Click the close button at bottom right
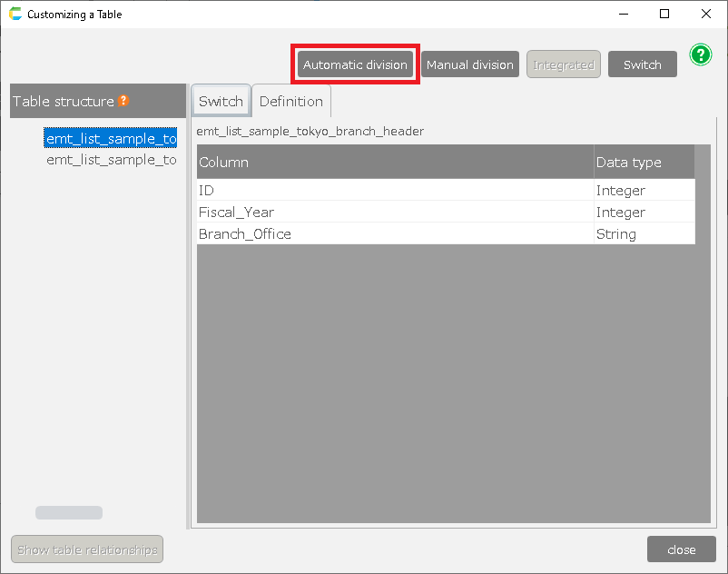Image resolution: width=728 pixels, height=574 pixels. (681, 549)
